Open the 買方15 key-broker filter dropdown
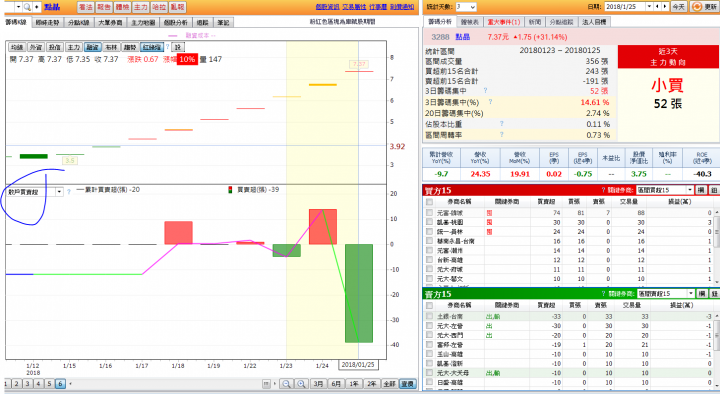 tap(690, 190)
